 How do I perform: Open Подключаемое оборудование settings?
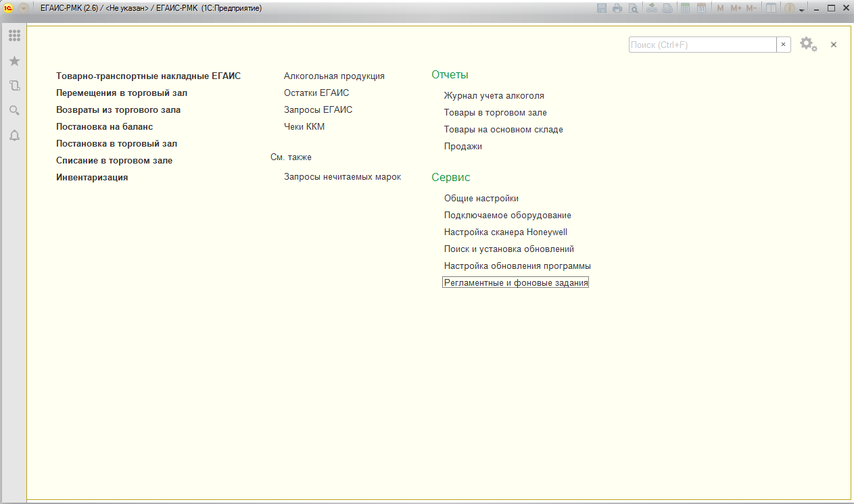pyautogui.click(x=507, y=216)
